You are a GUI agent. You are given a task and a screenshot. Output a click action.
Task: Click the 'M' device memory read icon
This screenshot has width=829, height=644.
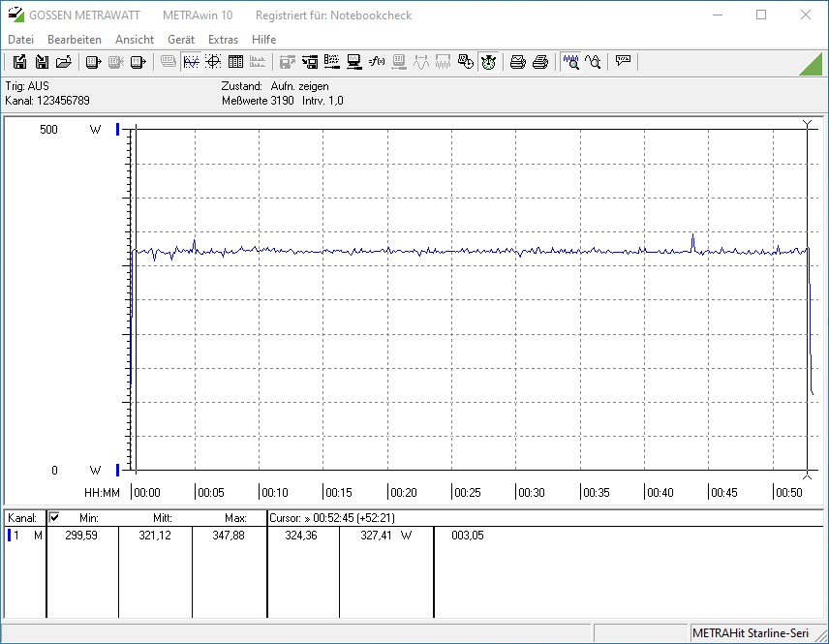click(138, 62)
